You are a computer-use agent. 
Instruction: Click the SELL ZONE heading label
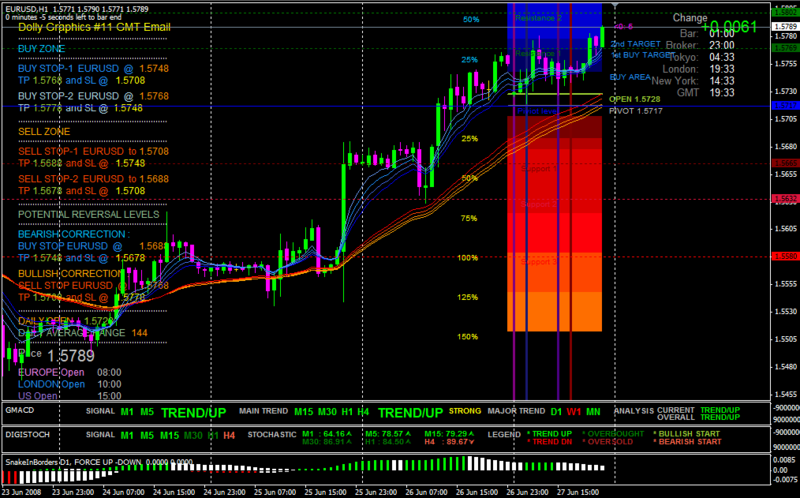pos(41,130)
